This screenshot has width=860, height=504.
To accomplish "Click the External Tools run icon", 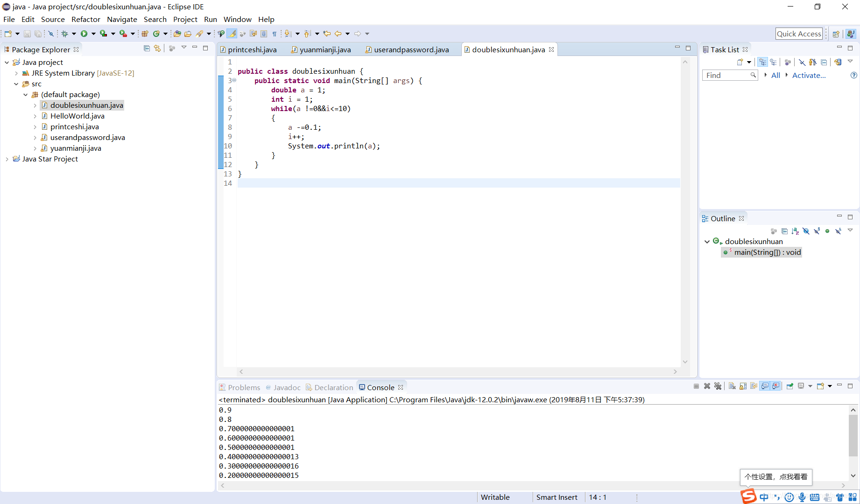I will [x=123, y=34].
